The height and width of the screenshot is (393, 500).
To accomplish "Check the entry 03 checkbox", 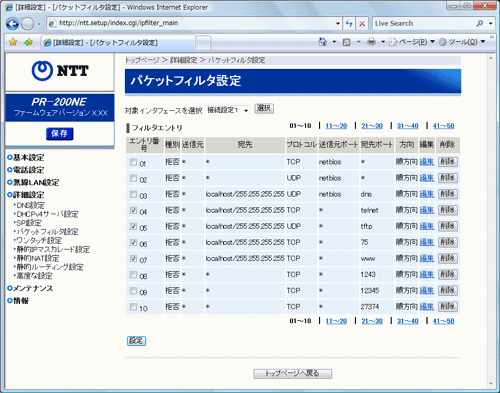I will pyautogui.click(x=133, y=194).
